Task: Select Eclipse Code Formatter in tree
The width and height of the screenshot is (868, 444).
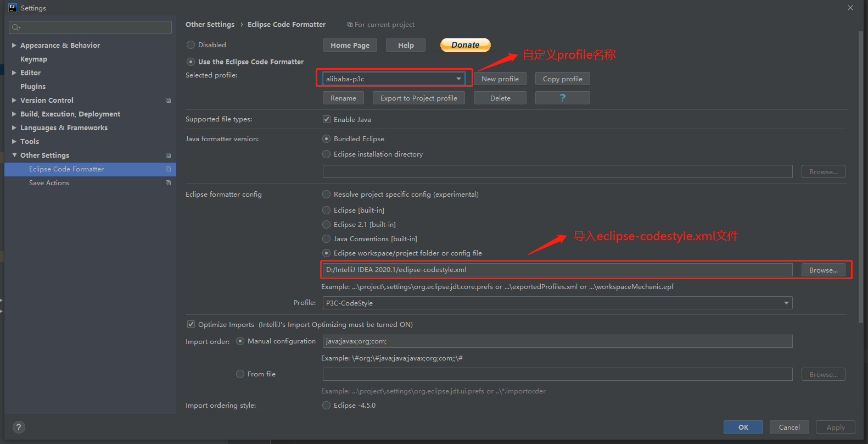Action: click(90, 169)
